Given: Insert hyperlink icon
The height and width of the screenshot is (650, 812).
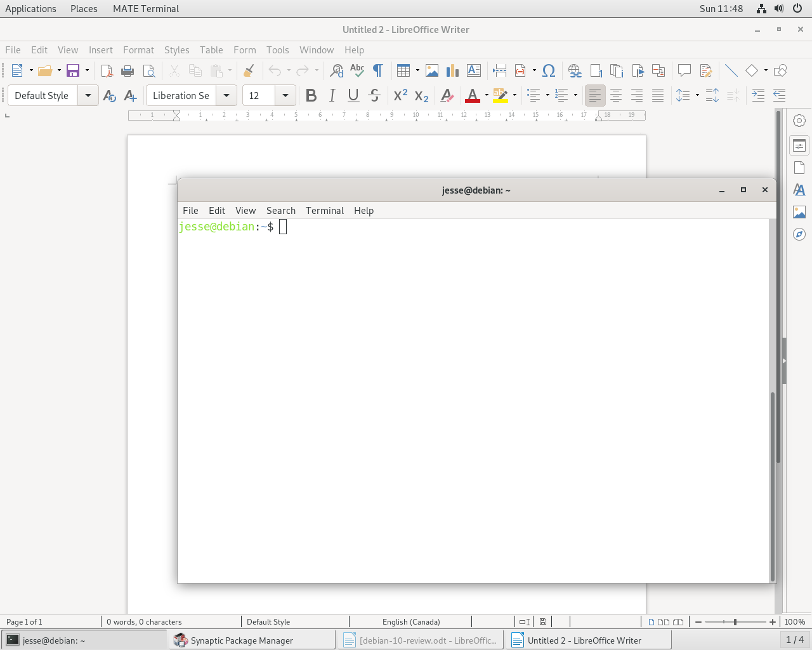Looking at the screenshot, I should [575, 70].
